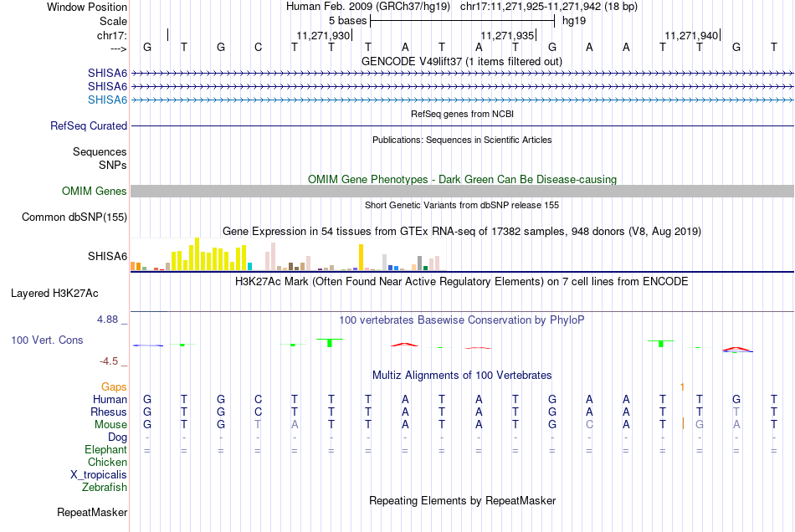Select the Mouse species label
Screen dimensions: 795x532
110,425
